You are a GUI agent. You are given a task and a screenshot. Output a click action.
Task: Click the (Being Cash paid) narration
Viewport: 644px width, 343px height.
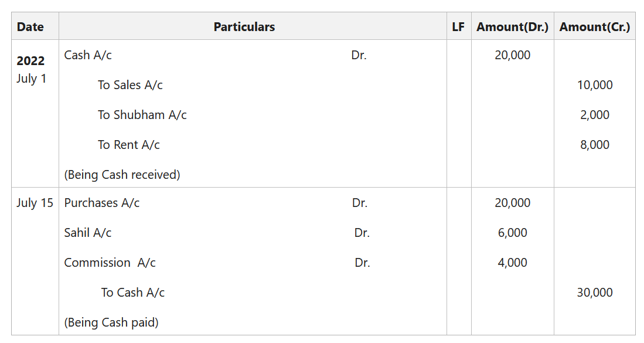111,323
